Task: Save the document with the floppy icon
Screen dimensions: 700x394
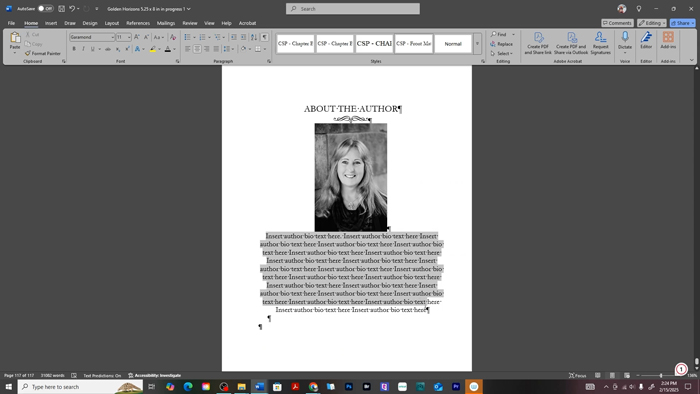Action: (61, 8)
